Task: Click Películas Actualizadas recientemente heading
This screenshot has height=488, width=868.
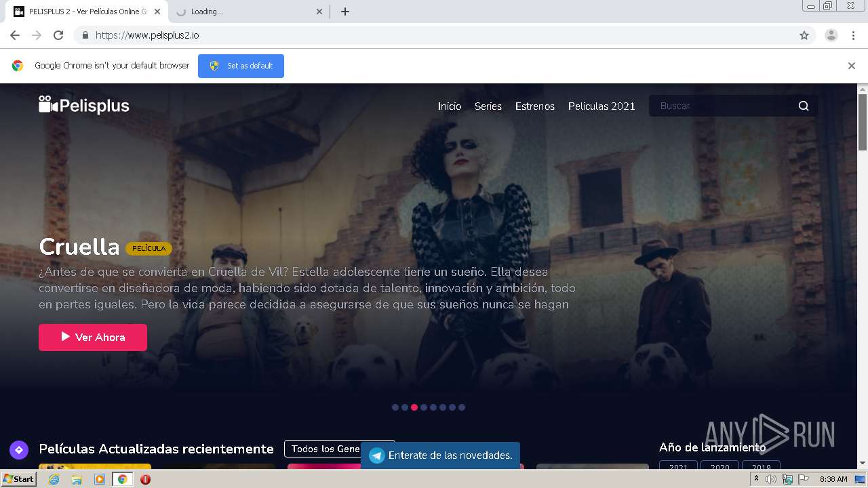Action: pos(156,449)
